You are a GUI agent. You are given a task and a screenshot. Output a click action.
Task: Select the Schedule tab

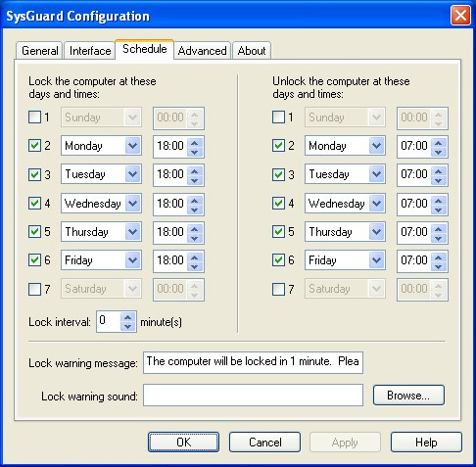pyautogui.click(x=144, y=49)
